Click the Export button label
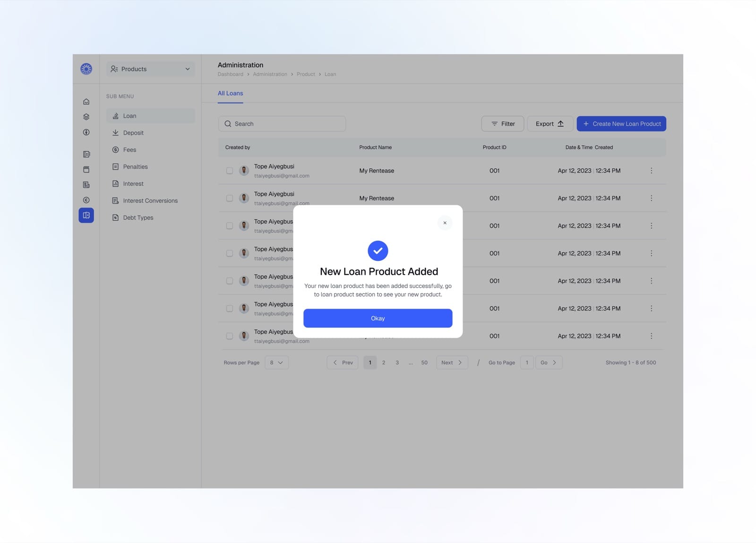This screenshot has width=756, height=543. tap(544, 124)
